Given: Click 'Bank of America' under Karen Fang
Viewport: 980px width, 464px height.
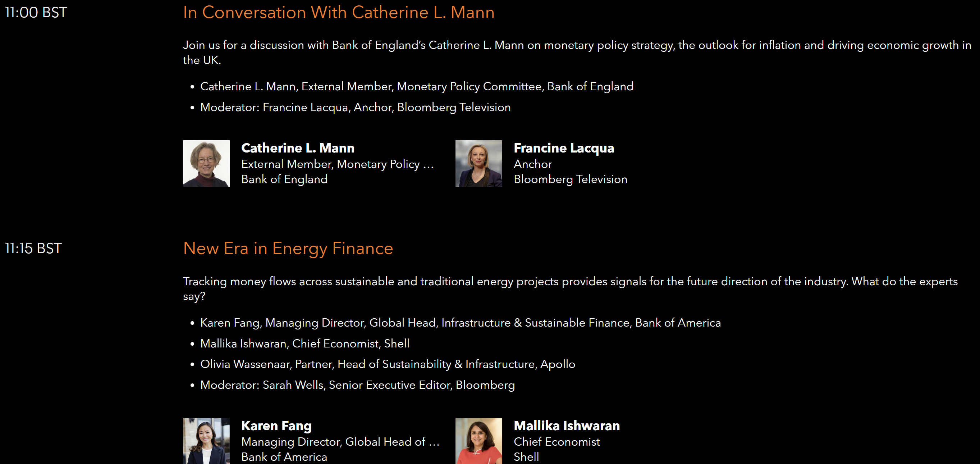Looking at the screenshot, I should click(284, 457).
